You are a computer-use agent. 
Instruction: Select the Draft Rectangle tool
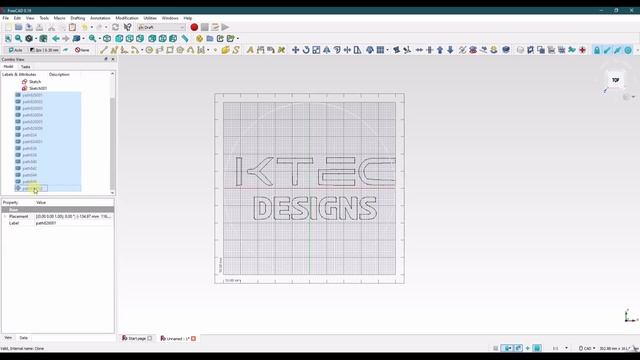[170, 50]
